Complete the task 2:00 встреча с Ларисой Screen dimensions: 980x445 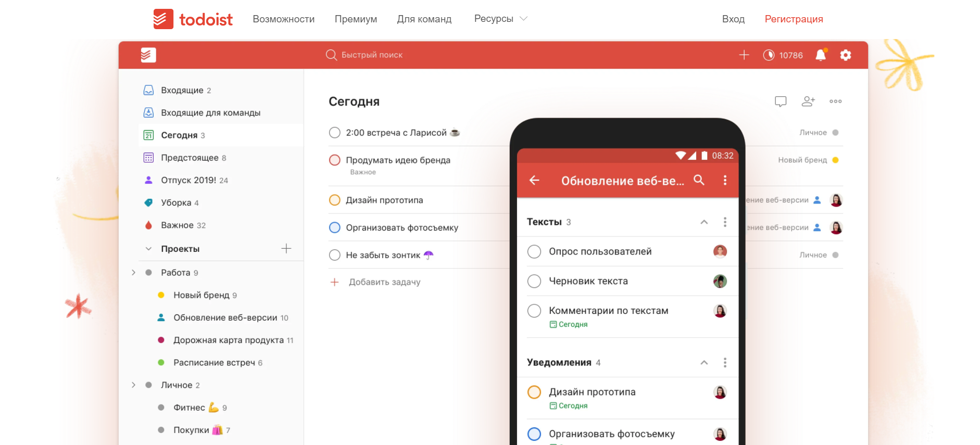point(335,133)
